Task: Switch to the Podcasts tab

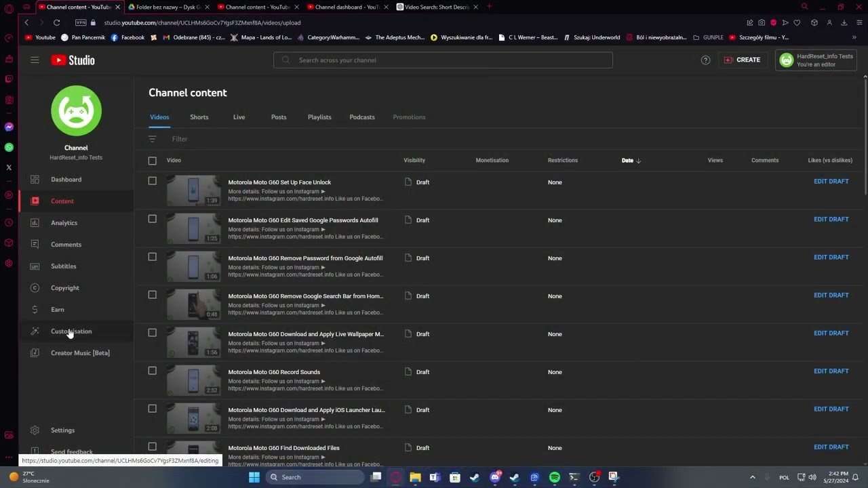Action: point(362,117)
